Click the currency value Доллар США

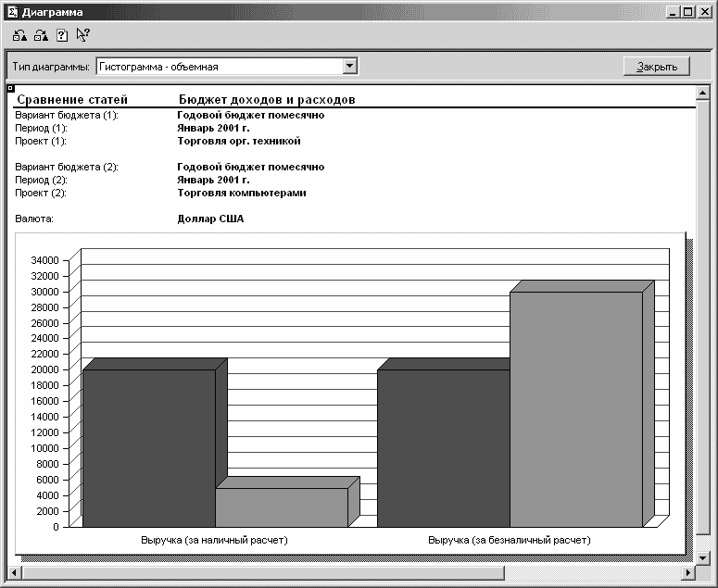pos(210,219)
